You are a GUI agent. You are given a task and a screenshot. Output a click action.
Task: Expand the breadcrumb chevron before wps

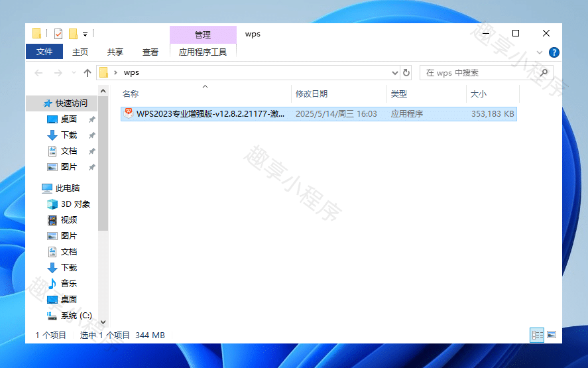tap(115, 72)
